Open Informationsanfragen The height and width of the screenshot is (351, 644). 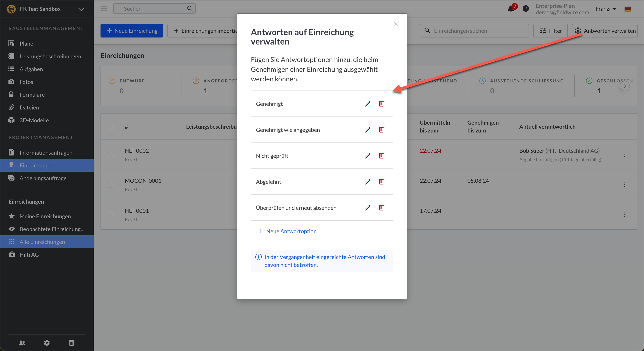pyautogui.click(x=47, y=152)
